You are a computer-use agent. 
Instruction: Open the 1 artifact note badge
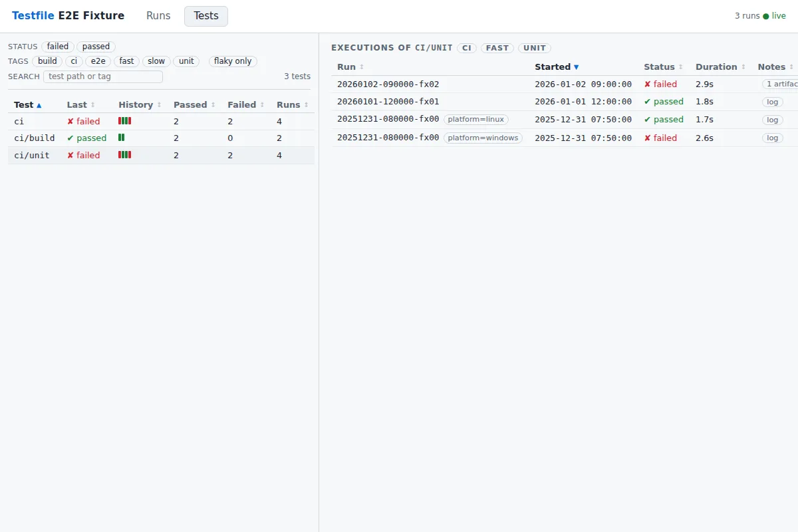(780, 84)
